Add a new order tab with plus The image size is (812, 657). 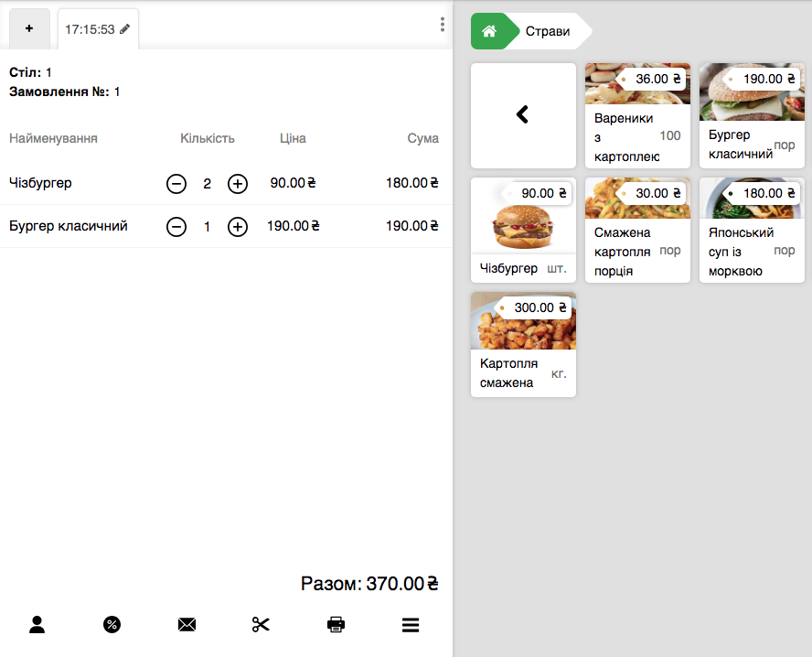(29, 29)
